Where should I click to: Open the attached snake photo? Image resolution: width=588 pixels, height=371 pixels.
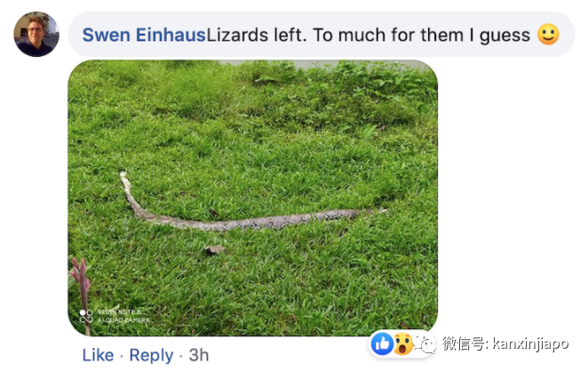253,198
